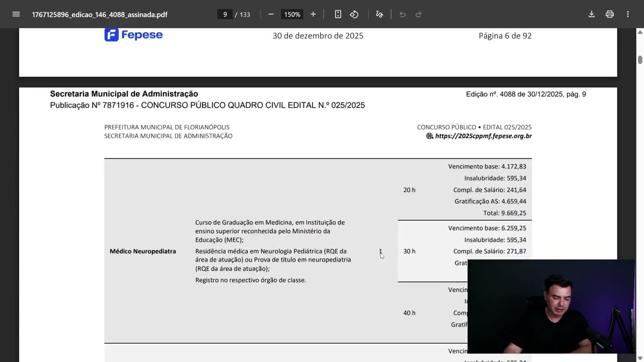Click 'Total: 9.669,25' value
This screenshot has height=362, width=644.
click(x=505, y=213)
